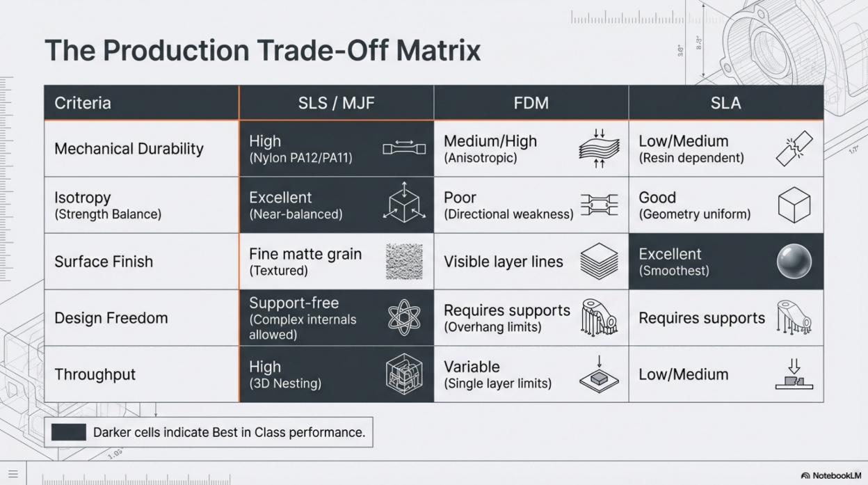Image resolution: width=868 pixels, height=485 pixels.
Task: Click the SLA low/medium throughput icon
Action: click(x=794, y=374)
